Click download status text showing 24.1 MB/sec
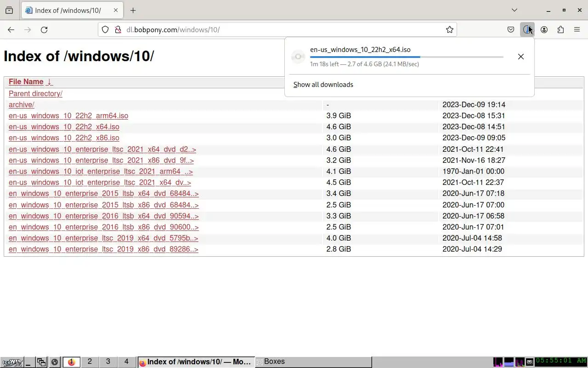The height and width of the screenshot is (368, 588). tap(364, 64)
